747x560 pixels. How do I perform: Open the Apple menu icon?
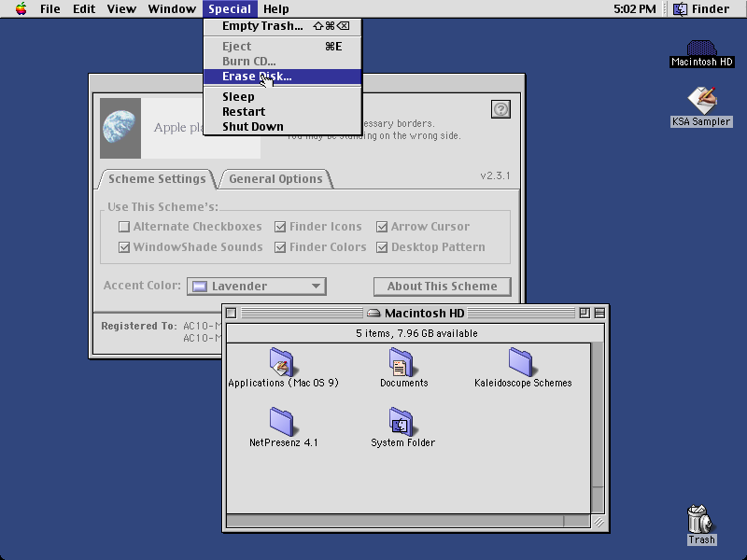[x=21, y=8]
